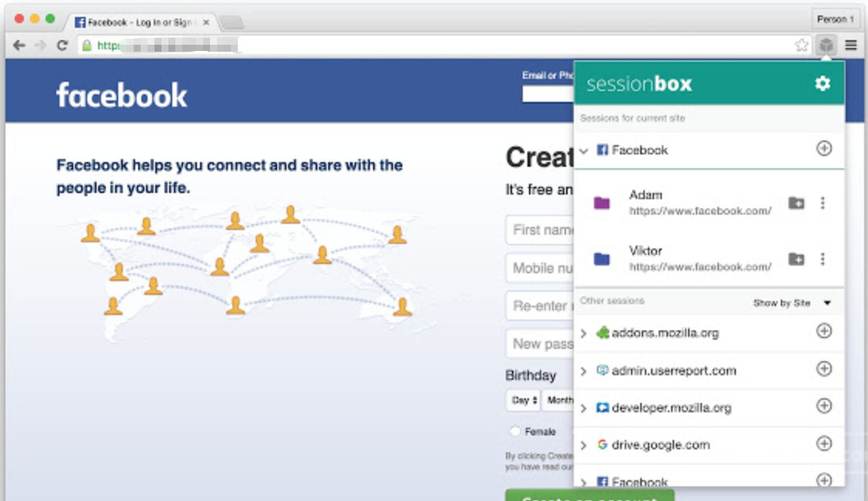868x501 pixels.
Task: Open Adam session purple folder icon
Action: click(x=602, y=203)
